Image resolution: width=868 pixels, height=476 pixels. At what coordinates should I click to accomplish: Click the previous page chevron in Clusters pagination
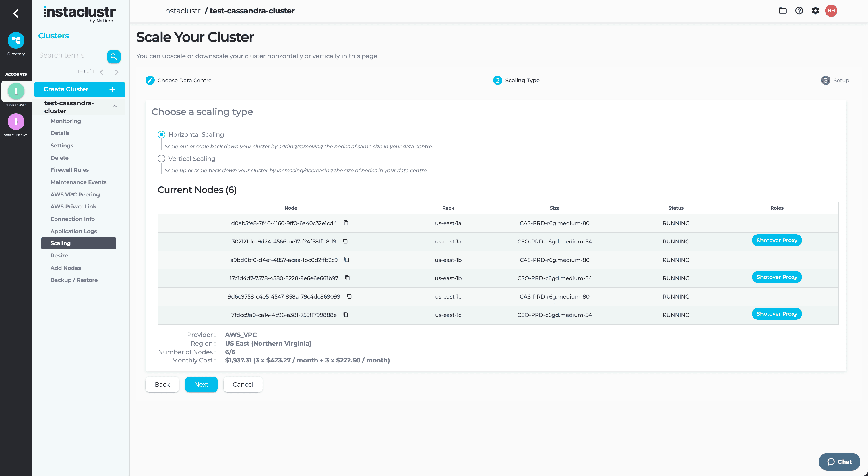point(101,71)
